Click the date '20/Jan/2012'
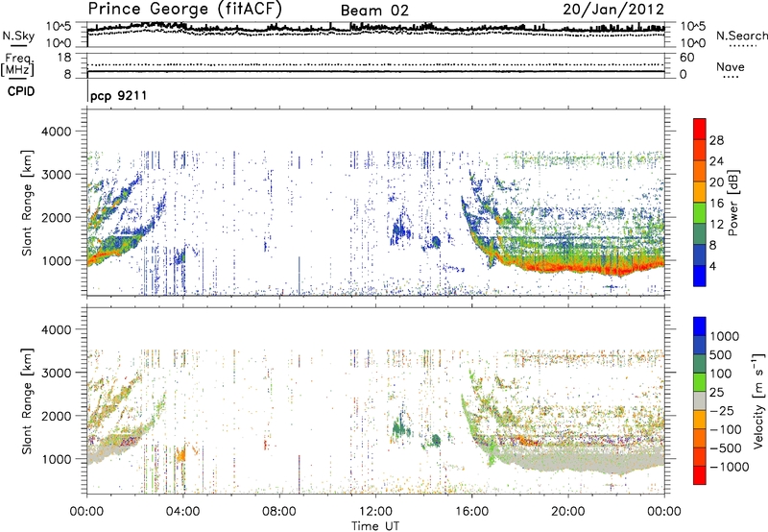 pos(613,10)
